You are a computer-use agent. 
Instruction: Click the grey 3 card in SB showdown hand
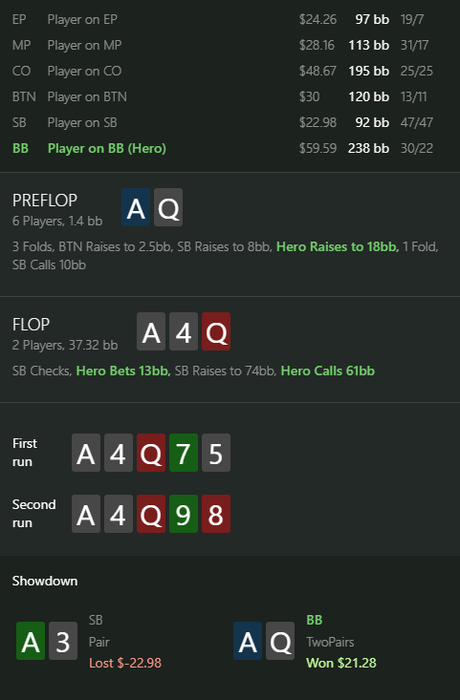pos(63,641)
